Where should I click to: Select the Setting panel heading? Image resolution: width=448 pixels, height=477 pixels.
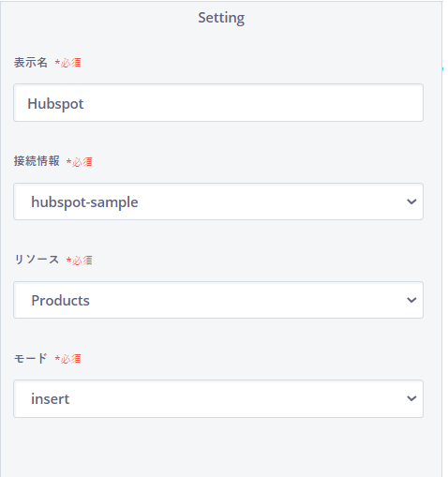tap(221, 18)
